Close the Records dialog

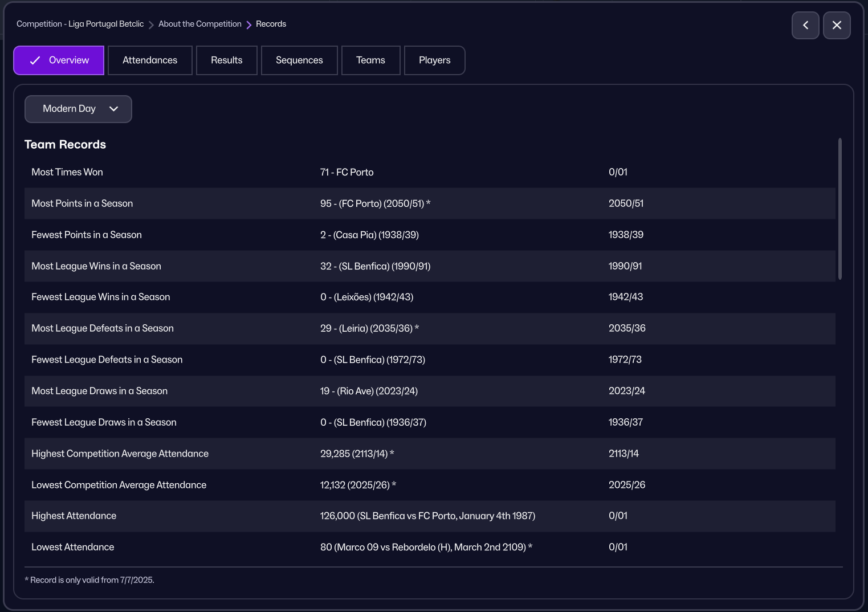[x=837, y=25]
